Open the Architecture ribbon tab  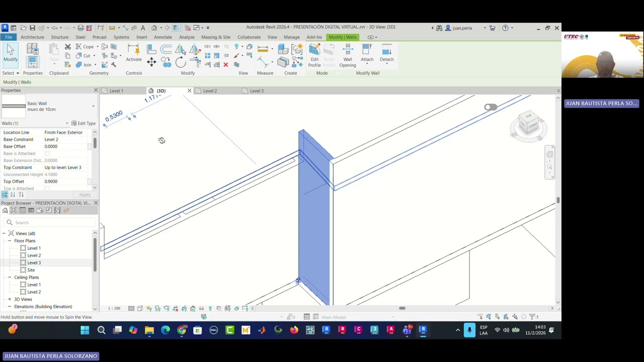32,37
